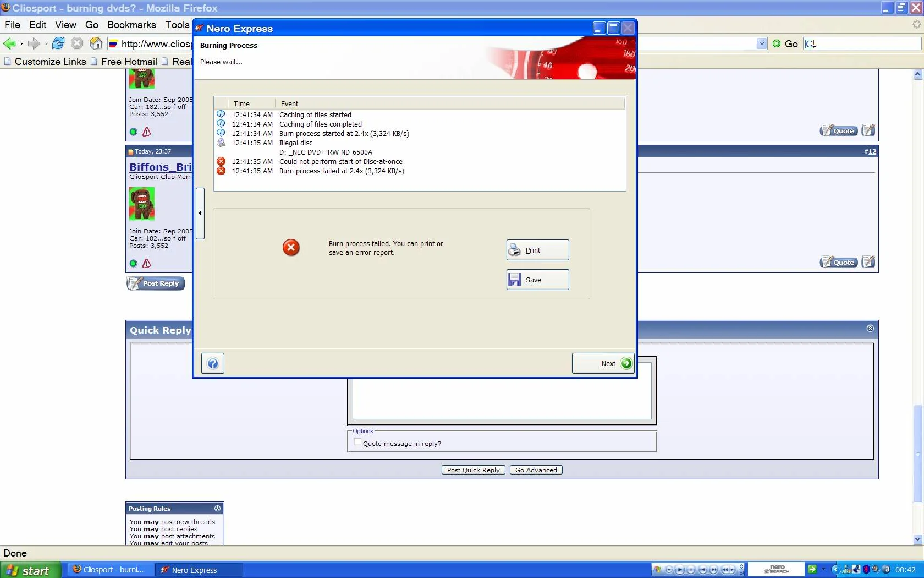Image resolution: width=924 pixels, height=578 pixels.
Task: Open the Firefox Bookmarks menu
Action: coord(131,25)
